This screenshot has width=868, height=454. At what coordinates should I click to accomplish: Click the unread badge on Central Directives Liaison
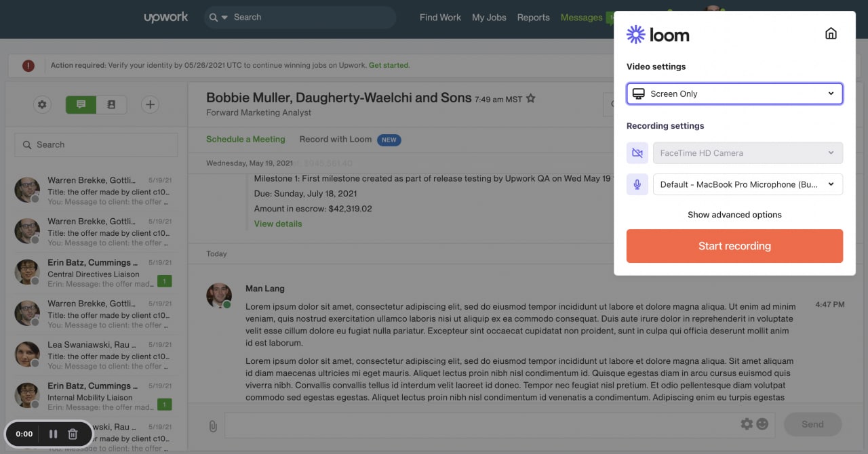coord(164,281)
